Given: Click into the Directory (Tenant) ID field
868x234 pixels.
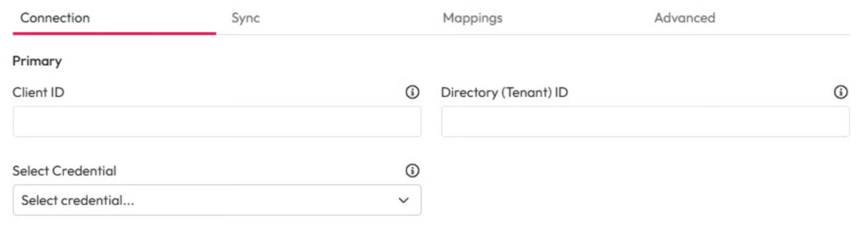Looking at the screenshot, I should click(x=645, y=122).
